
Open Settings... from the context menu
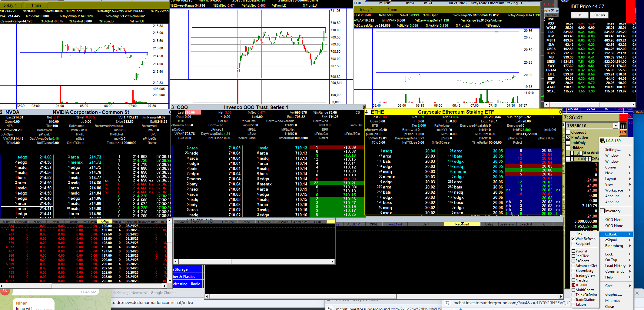click(x=616, y=150)
